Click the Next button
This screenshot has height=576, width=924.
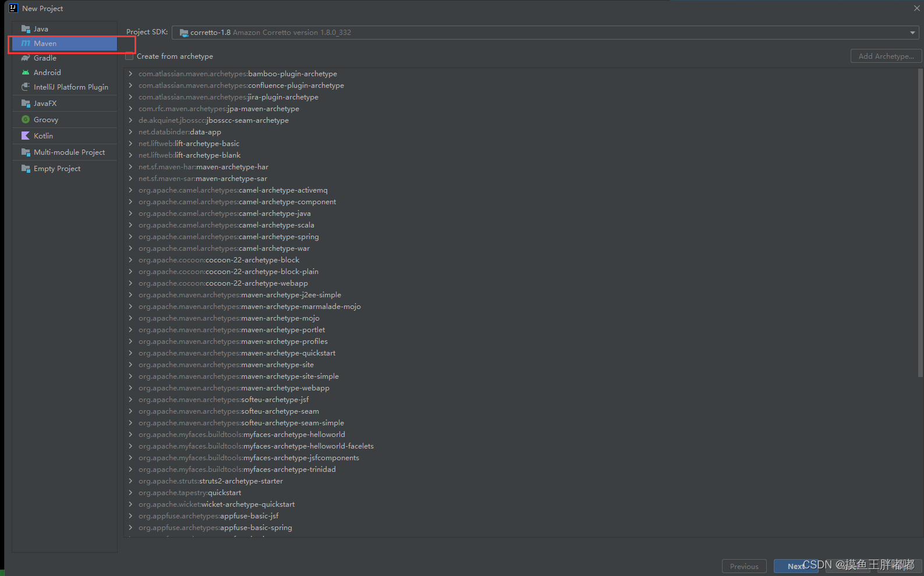pyautogui.click(x=796, y=566)
